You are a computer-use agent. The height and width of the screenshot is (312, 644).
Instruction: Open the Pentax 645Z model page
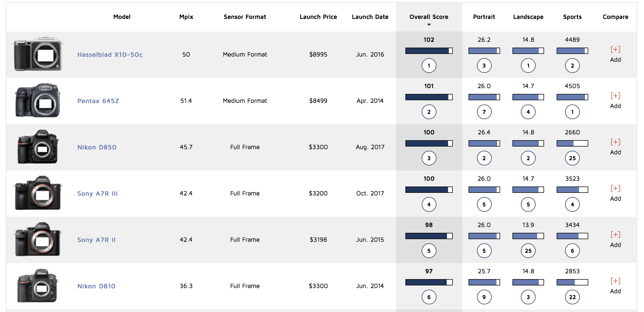[x=98, y=101]
